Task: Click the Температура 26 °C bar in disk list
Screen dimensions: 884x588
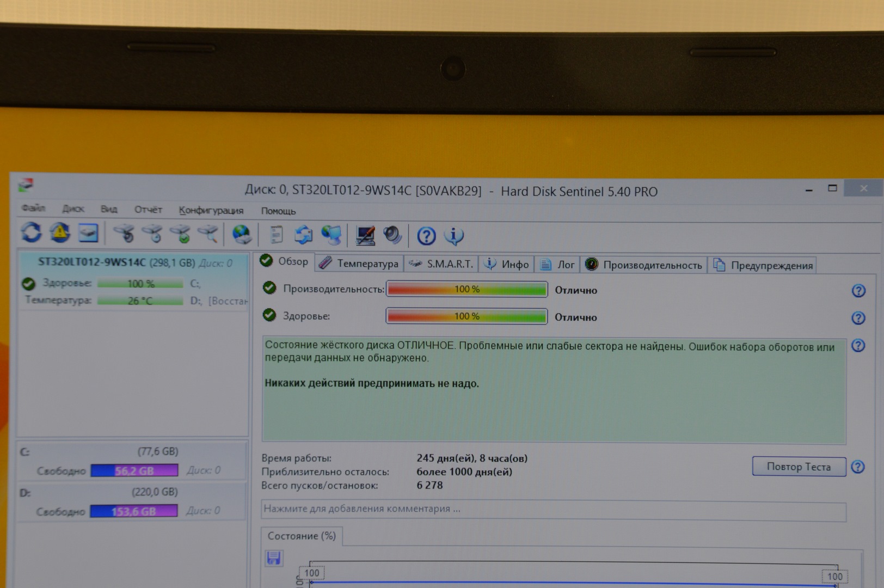Action: [140, 301]
